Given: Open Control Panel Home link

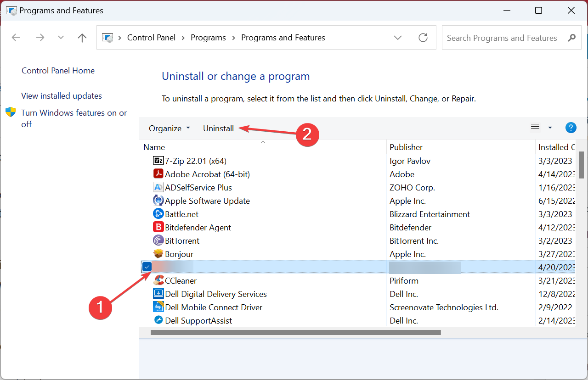Looking at the screenshot, I should click(x=58, y=71).
